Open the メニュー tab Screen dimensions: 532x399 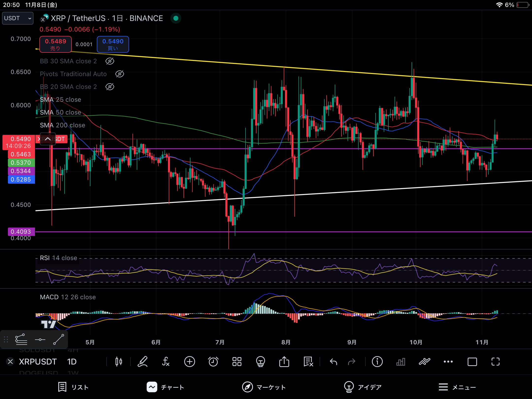coord(457,387)
